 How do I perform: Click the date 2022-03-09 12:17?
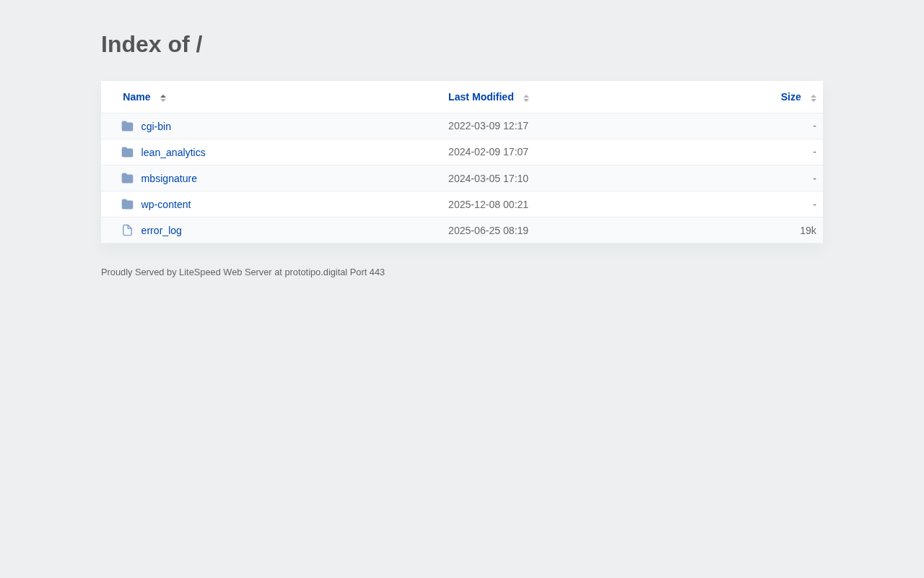point(488,126)
